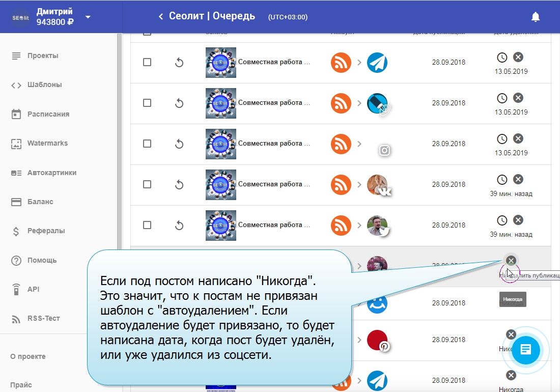
Task: Click the repost arrow in the first row
Action: (179, 63)
